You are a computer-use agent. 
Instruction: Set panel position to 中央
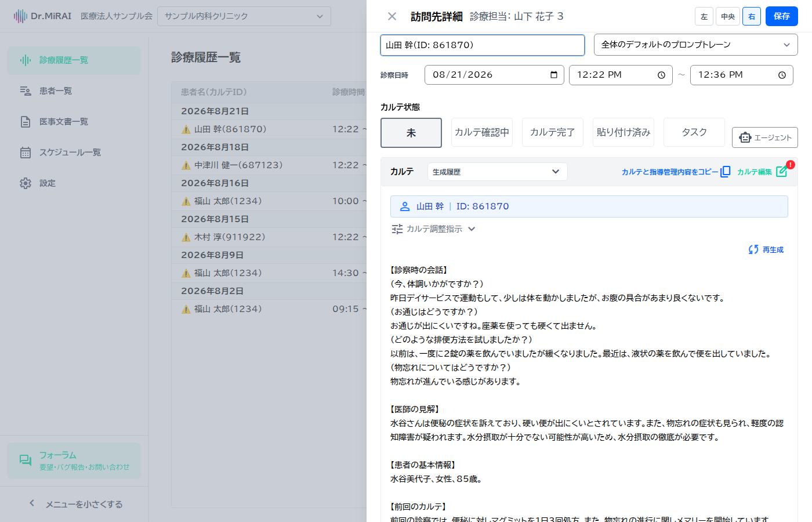[728, 16]
